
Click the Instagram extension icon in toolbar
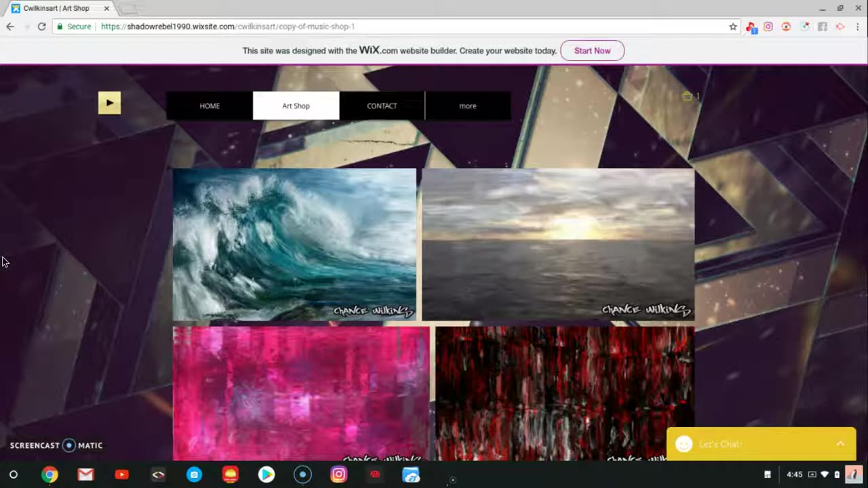point(768,26)
